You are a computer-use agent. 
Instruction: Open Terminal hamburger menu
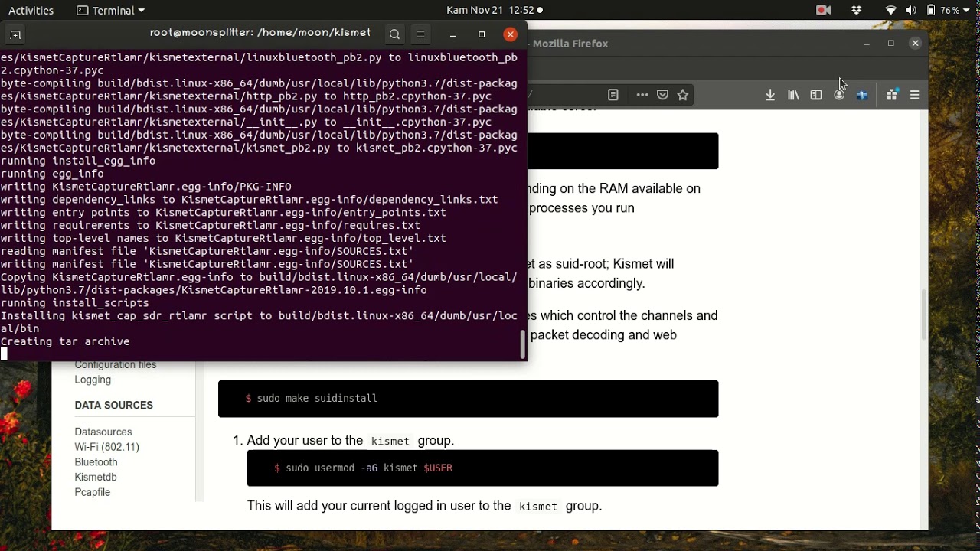click(420, 34)
